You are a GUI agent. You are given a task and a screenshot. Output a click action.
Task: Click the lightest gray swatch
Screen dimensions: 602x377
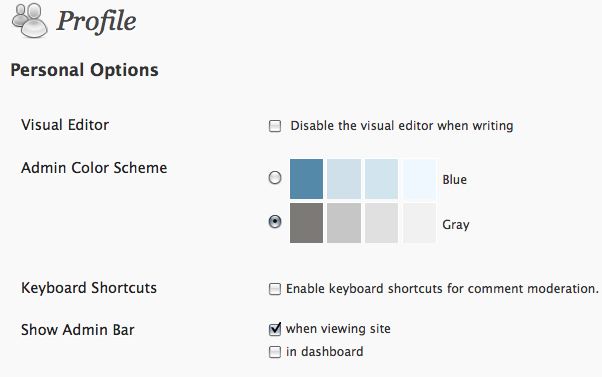point(419,223)
